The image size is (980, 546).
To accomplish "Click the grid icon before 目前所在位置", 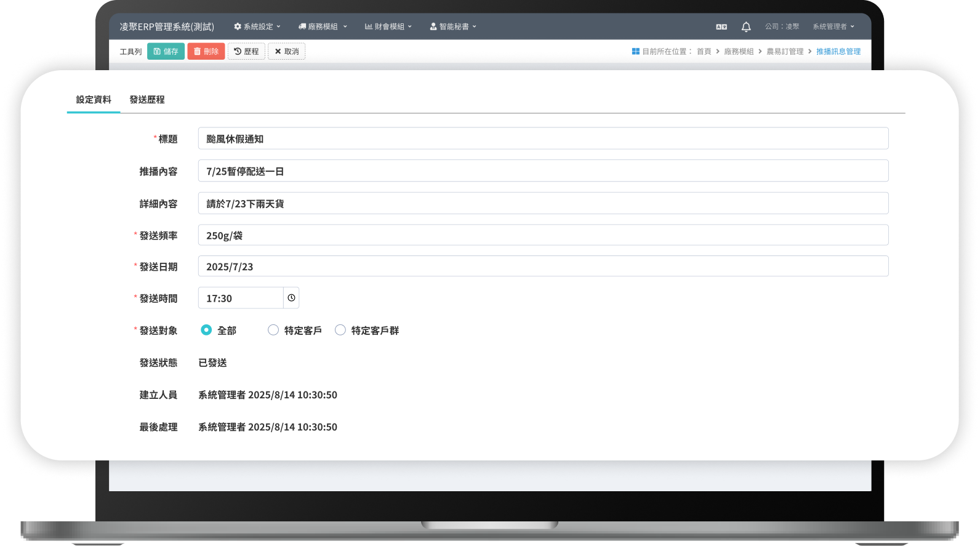I will pos(635,51).
